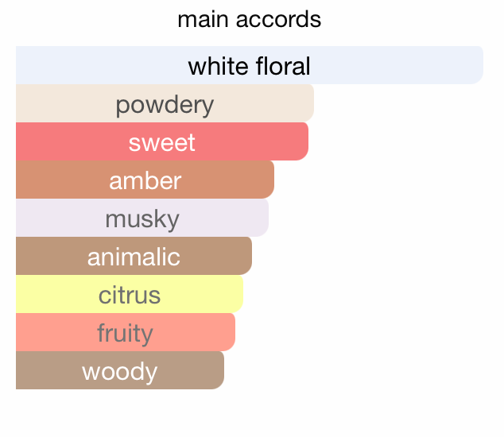This screenshot has width=504, height=437.
Task: Click the "white floral" text label
Action: click(249, 66)
